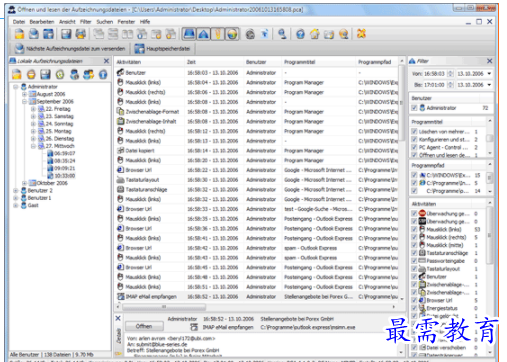Click the open folder icon in local records panel
Image resolution: width=507 pixels, height=362 pixels.
16,74
